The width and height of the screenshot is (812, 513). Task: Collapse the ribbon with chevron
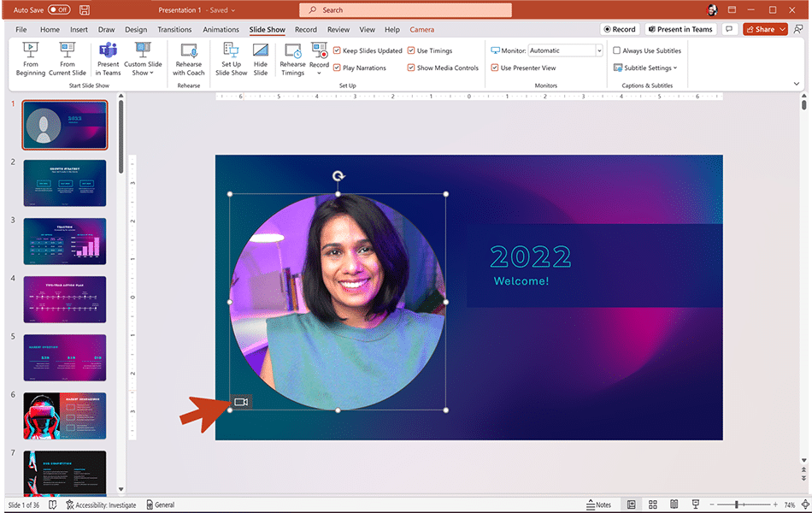pyautogui.click(x=797, y=84)
